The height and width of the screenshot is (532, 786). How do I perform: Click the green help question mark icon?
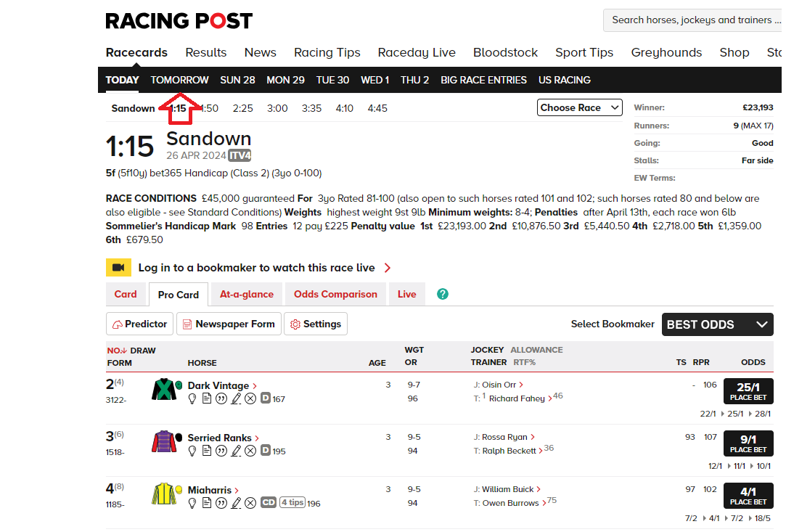(x=443, y=294)
